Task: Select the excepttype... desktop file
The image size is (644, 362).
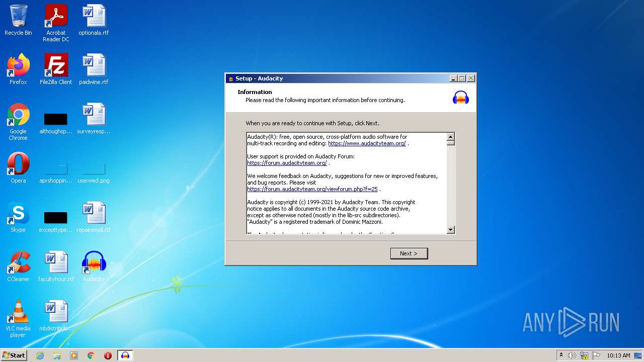Action: (x=56, y=221)
